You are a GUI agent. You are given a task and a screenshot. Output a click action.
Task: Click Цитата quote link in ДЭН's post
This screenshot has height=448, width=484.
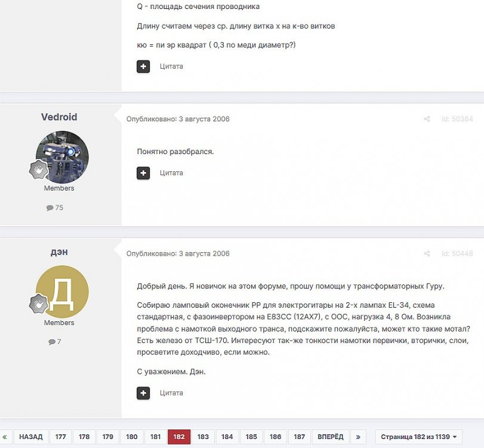click(171, 393)
